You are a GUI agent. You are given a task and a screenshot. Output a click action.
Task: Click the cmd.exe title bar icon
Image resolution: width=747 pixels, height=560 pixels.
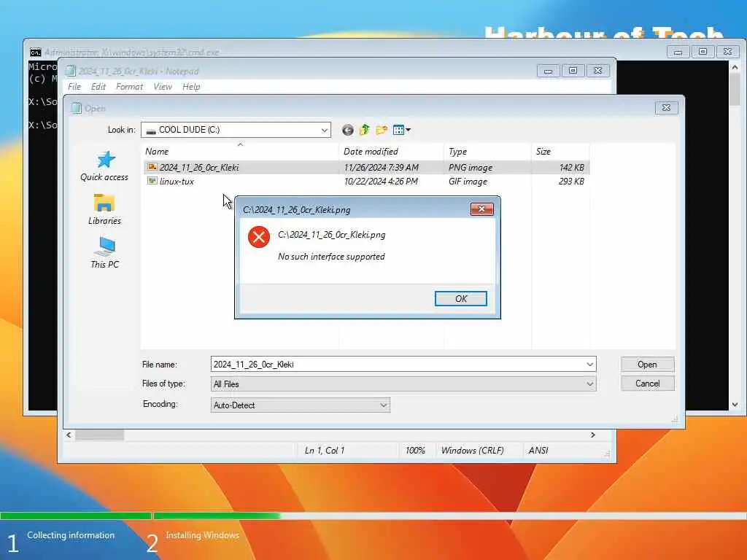35,52
